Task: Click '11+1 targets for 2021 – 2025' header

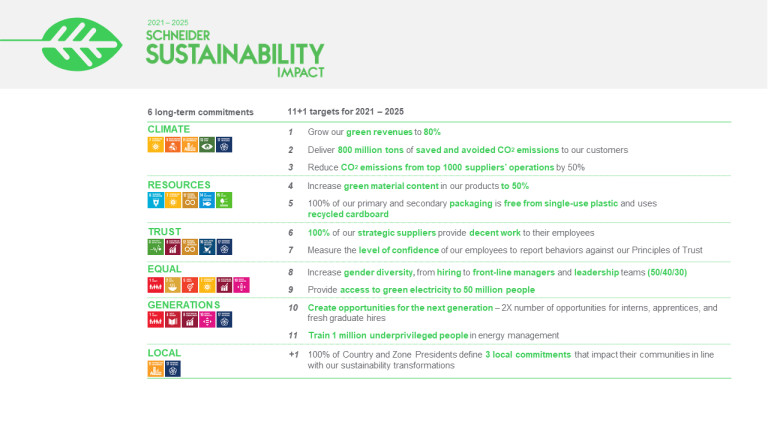Action: point(345,111)
